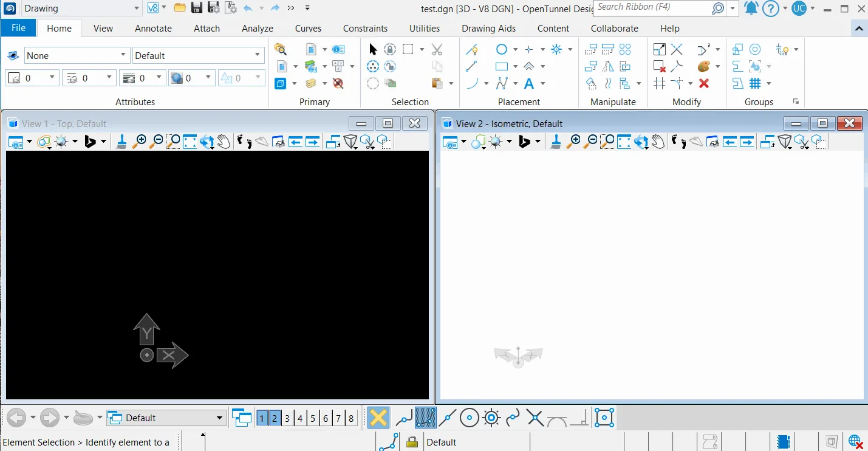Open the Explorer icon in Primary group
Screen dimensions: 868x451
(280, 49)
